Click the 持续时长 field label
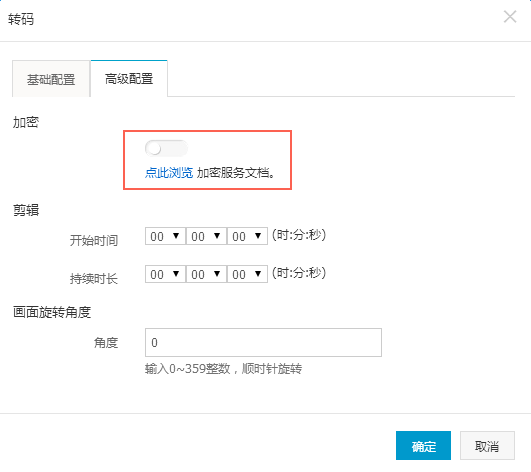531x472 pixels. [x=94, y=279]
